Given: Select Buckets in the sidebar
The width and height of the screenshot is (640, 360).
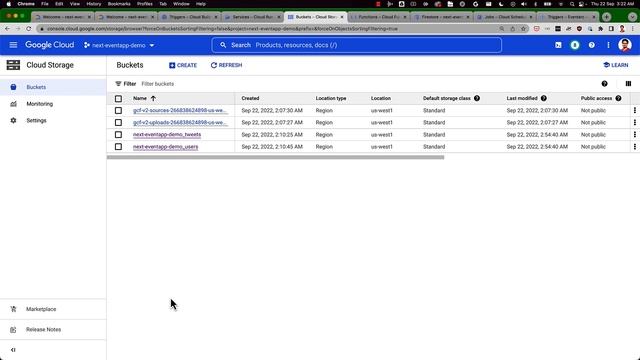Looking at the screenshot, I should pyautogui.click(x=53, y=87).
